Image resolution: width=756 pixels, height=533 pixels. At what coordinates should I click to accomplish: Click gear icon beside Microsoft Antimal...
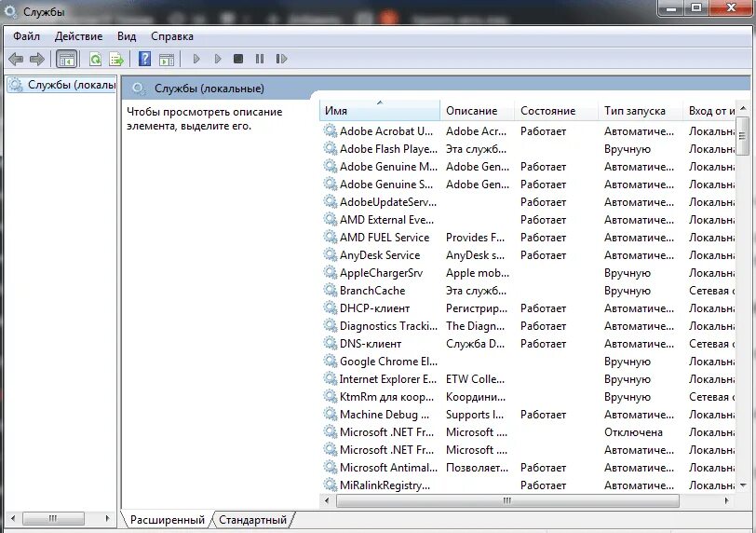(331, 467)
